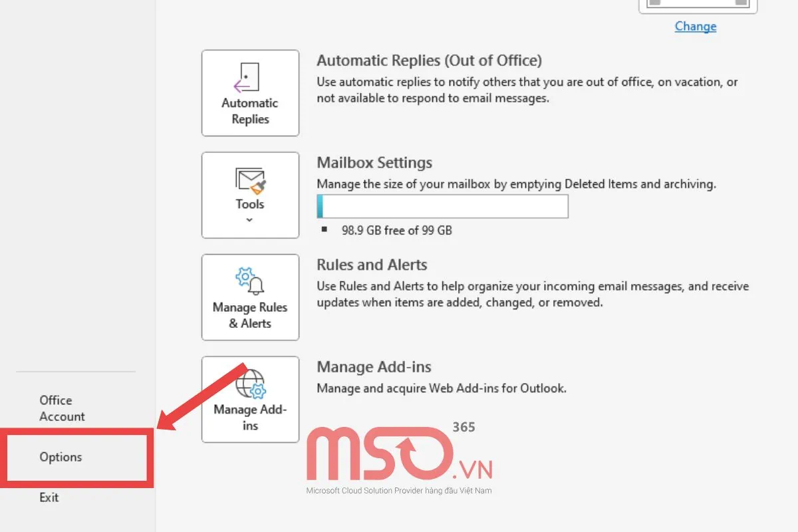Click the gear and bell Rules icon
The height and width of the screenshot is (532, 798).
[250, 282]
